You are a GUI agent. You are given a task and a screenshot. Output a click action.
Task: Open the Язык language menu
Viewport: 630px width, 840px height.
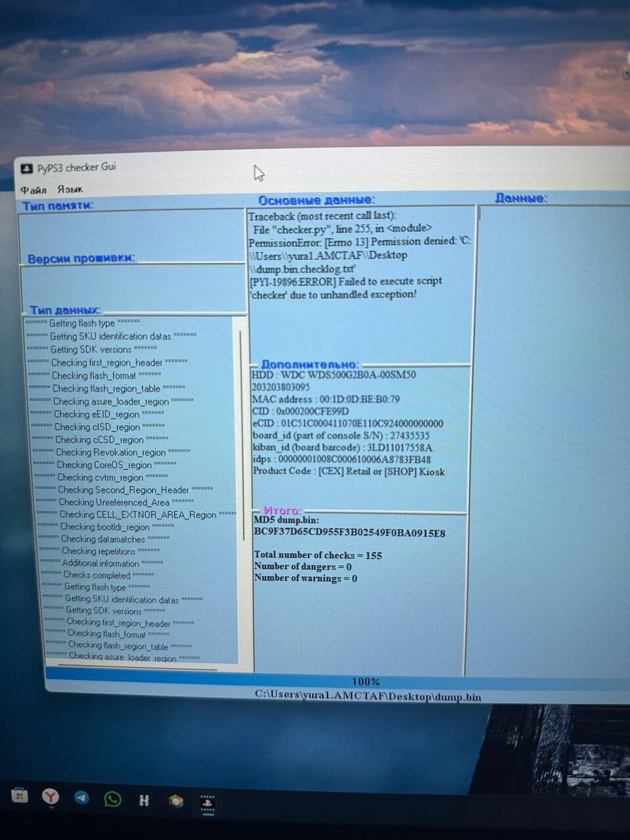(70, 189)
